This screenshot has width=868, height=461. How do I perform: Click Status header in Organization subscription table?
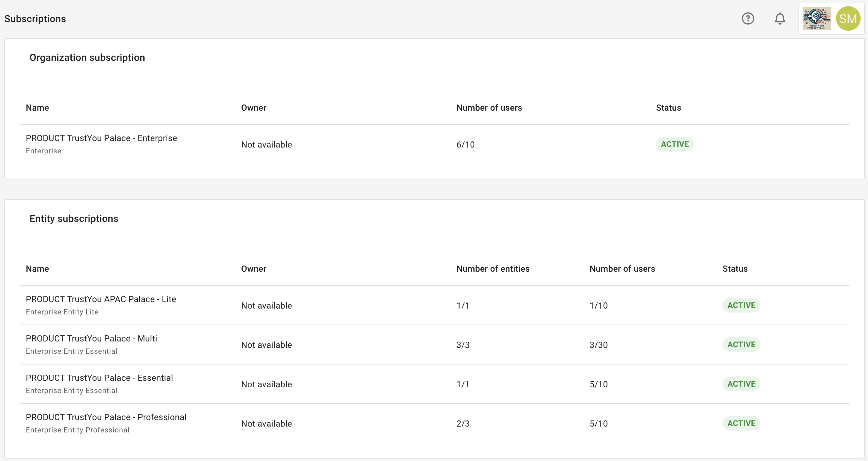tap(668, 108)
